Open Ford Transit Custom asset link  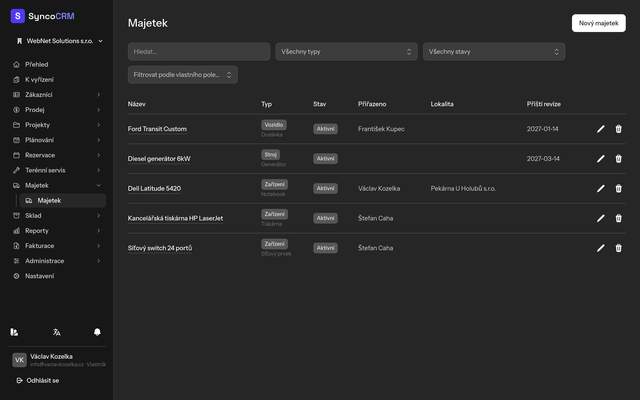point(157,129)
